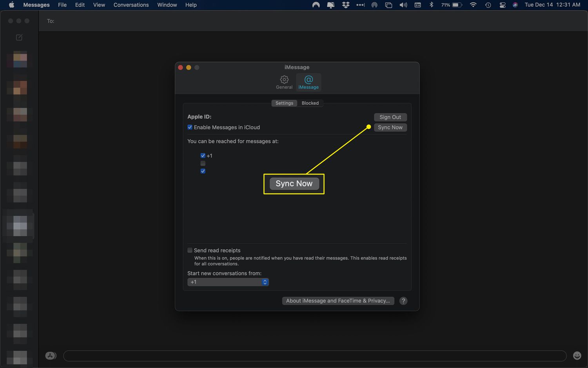Open Control Center in menu bar

click(502, 5)
